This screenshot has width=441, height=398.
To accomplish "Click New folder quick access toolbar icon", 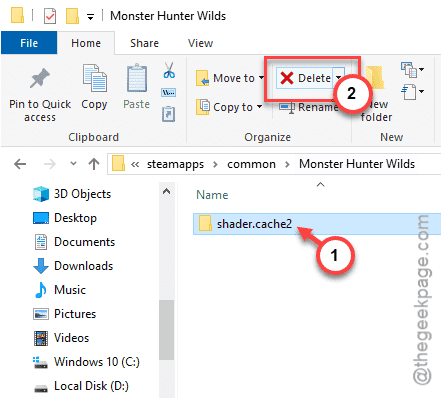I will [x=72, y=16].
